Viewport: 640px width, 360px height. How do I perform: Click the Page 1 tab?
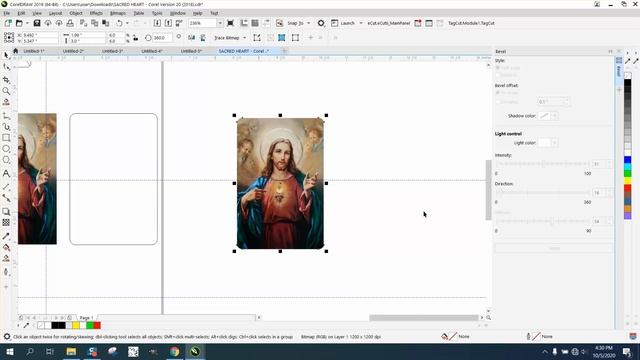coord(87,318)
